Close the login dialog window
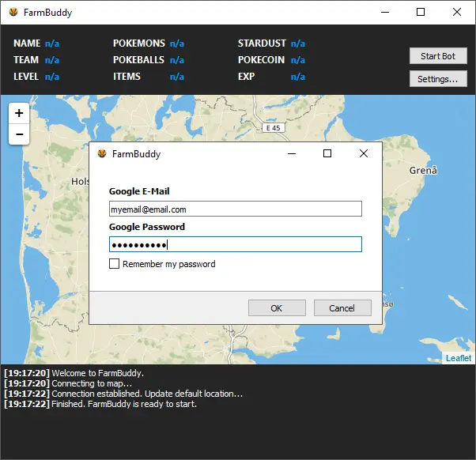Image resolution: width=476 pixels, height=460 pixels. pos(364,154)
